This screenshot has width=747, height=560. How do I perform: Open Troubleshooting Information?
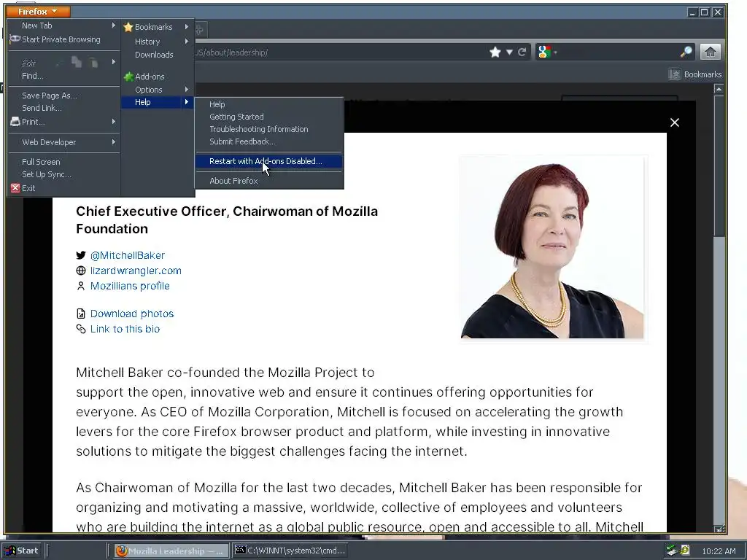pos(259,129)
